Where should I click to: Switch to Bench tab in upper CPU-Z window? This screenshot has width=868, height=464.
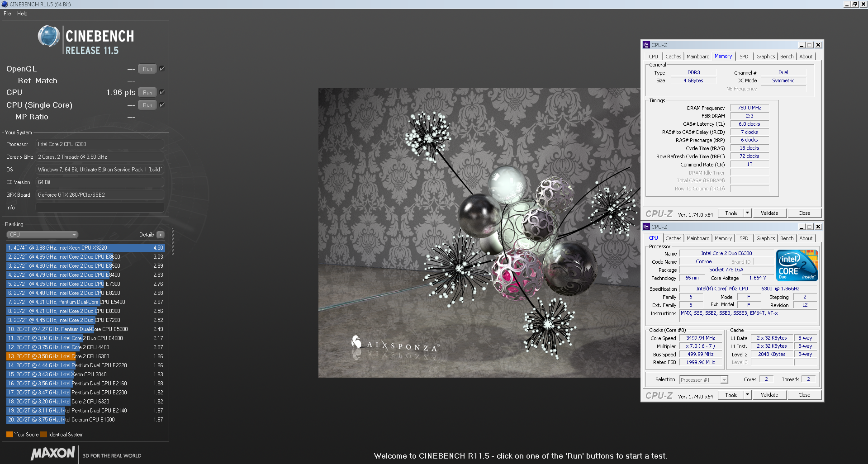pos(787,57)
